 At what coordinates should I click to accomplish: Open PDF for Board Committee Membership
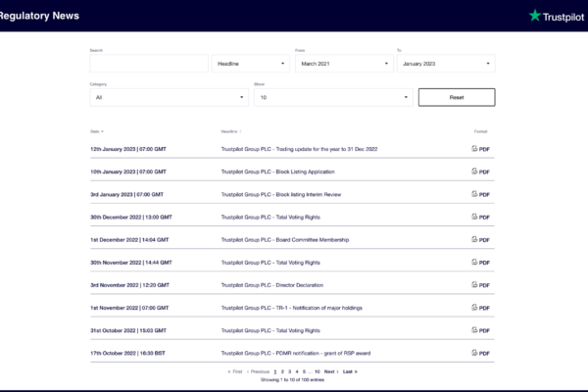click(x=480, y=240)
